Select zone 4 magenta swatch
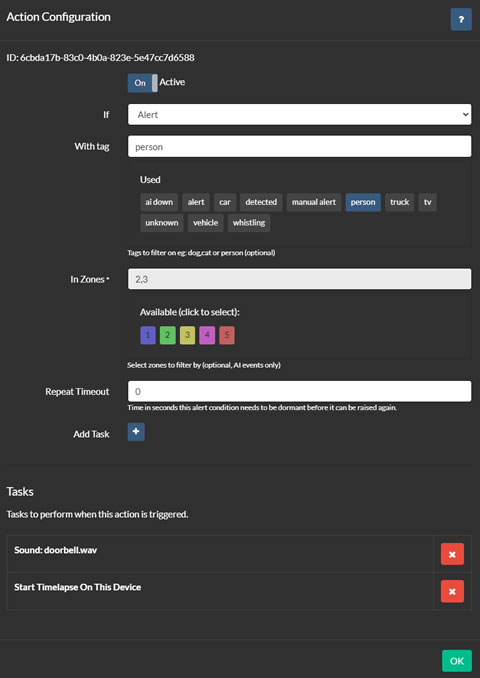The image size is (480, 678). pyautogui.click(x=207, y=335)
